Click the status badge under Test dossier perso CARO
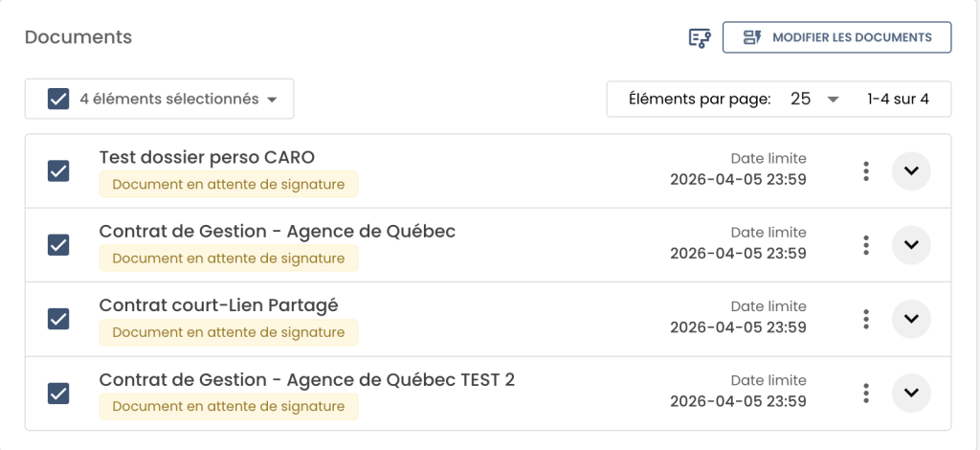 pyautogui.click(x=228, y=184)
